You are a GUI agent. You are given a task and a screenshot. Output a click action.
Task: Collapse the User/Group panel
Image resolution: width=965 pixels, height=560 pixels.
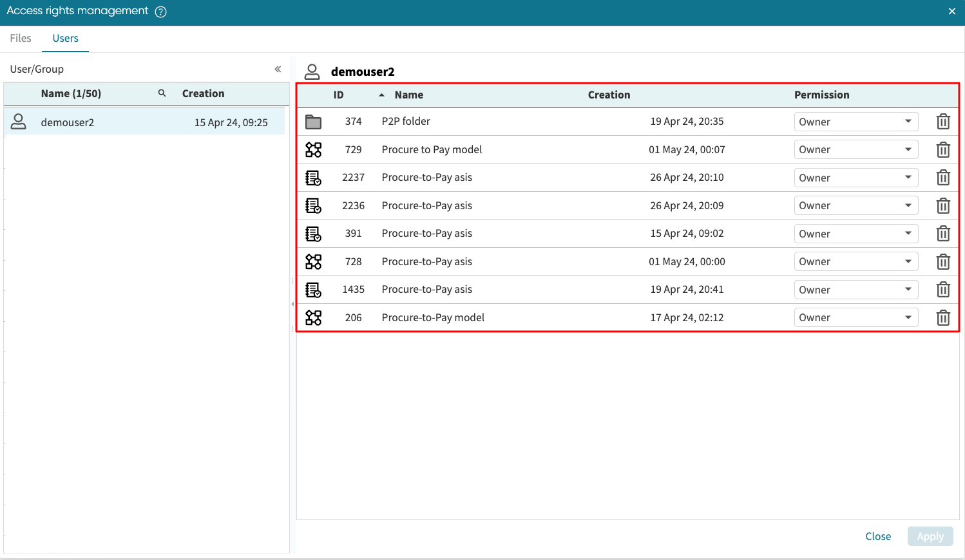pyautogui.click(x=278, y=69)
